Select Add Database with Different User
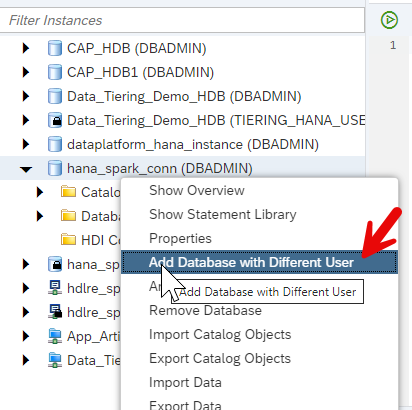The width and height of the screenshot is (412, 410). point(259,262)
